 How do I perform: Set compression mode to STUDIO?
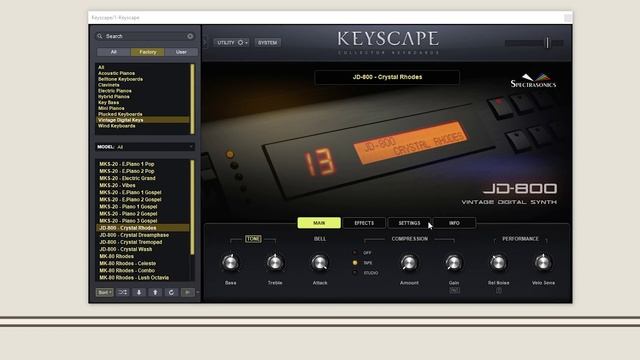point(355,273)
